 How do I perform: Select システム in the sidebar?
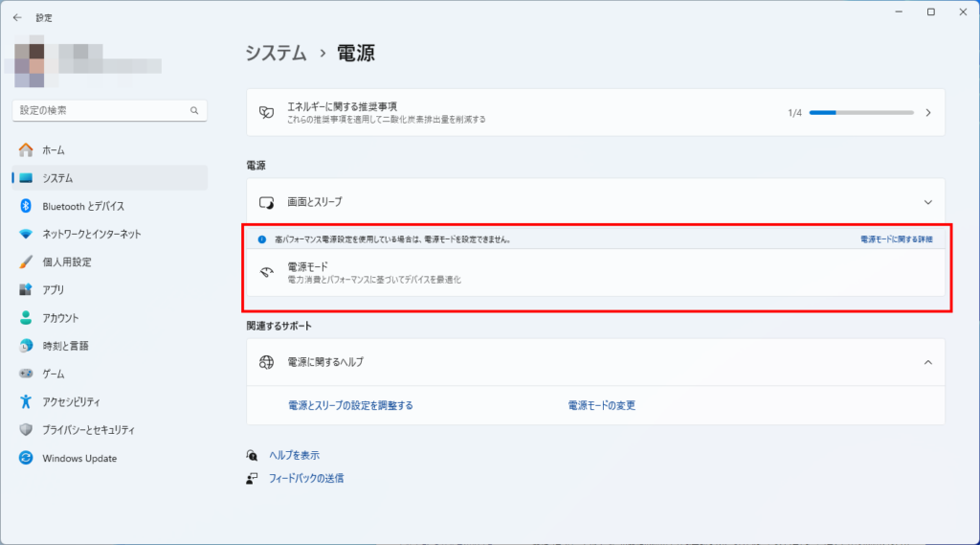coord(110,178)
